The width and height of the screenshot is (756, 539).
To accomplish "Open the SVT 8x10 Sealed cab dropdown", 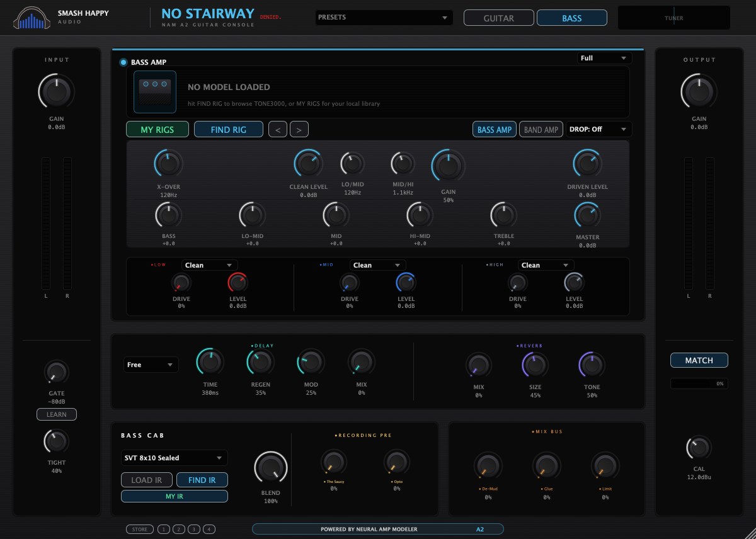I will coord(174,458).
